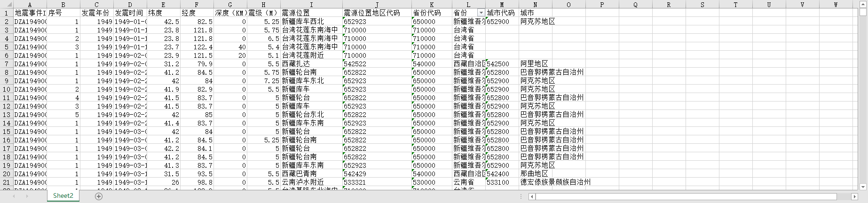Screen dimensions: 868x203
Task: Click the vertical scrollbar down arrow
Action: coord(864,187)
